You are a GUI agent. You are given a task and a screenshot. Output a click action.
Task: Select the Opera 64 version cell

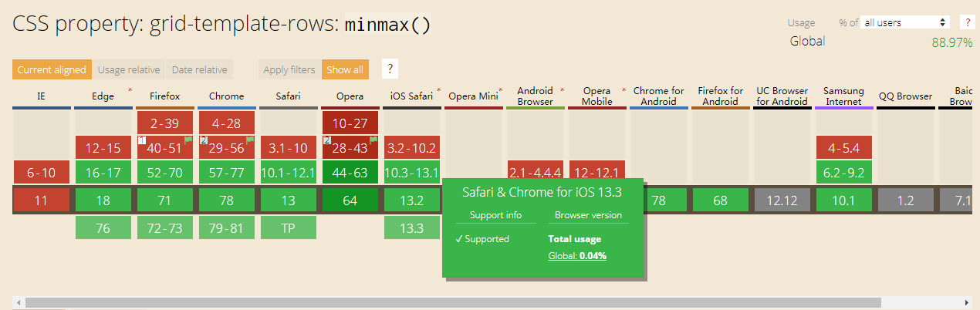350,200
